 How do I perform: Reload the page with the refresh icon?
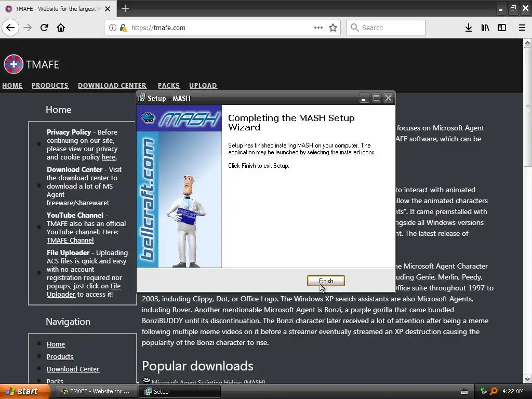[x=44, y=28]
